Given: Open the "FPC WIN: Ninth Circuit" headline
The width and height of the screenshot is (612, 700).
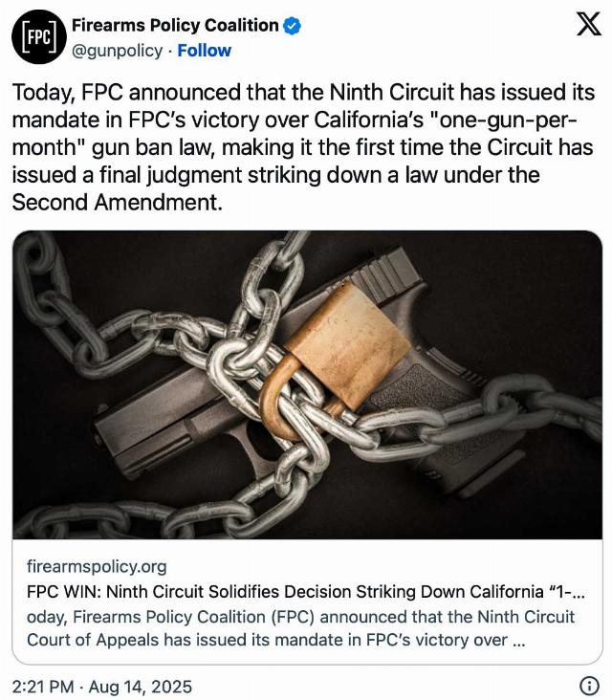Looking at the screenshot, I should point(306,592).
